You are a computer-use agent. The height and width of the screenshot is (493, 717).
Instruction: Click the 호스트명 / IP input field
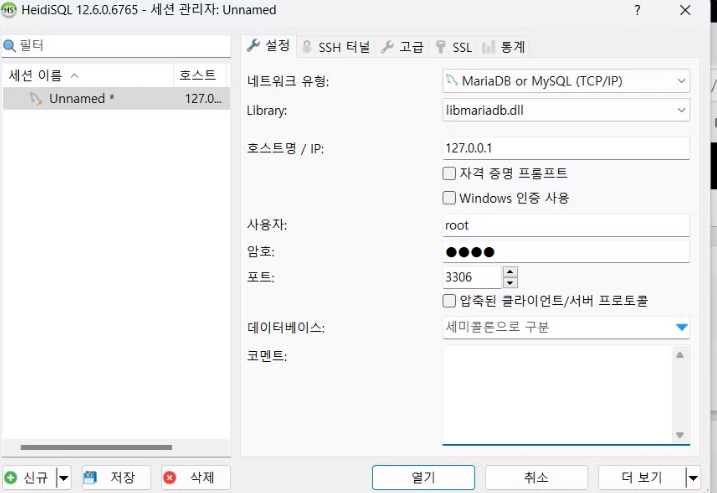(x=566, y=148)
